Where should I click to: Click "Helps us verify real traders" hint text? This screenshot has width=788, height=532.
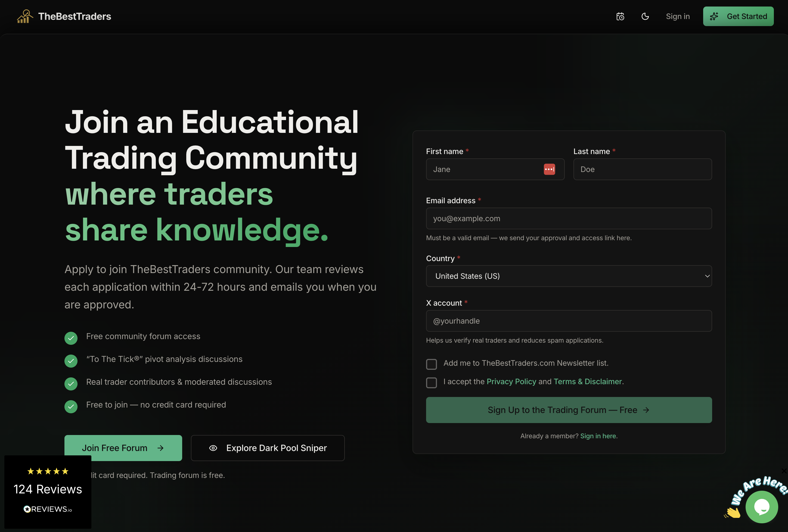pos(514,340)
